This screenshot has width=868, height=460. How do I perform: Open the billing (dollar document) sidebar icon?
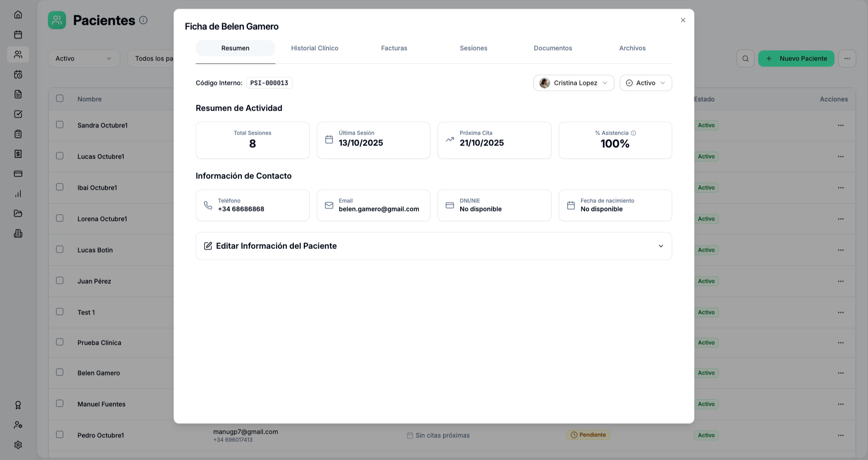[18, 154]
